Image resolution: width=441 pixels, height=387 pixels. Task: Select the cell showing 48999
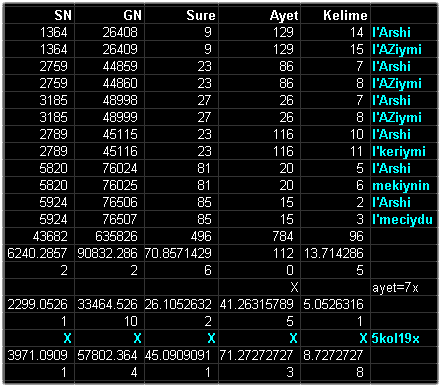110,117
